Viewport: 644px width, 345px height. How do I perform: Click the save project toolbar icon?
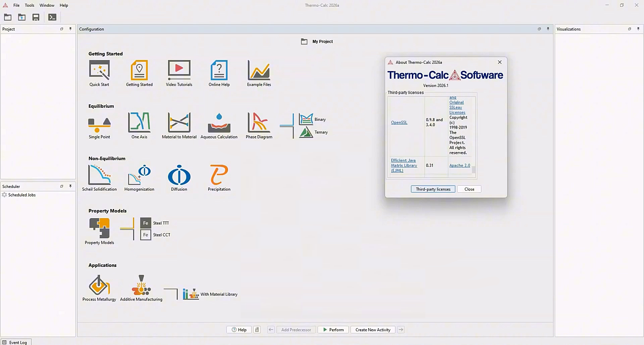pyautogui.click(x=36, y=17)
